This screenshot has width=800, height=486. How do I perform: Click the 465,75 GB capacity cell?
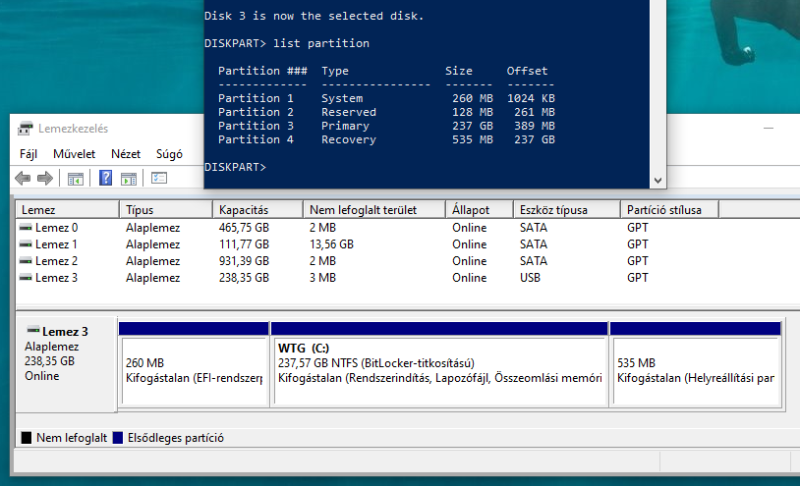(x=244, y=228)
